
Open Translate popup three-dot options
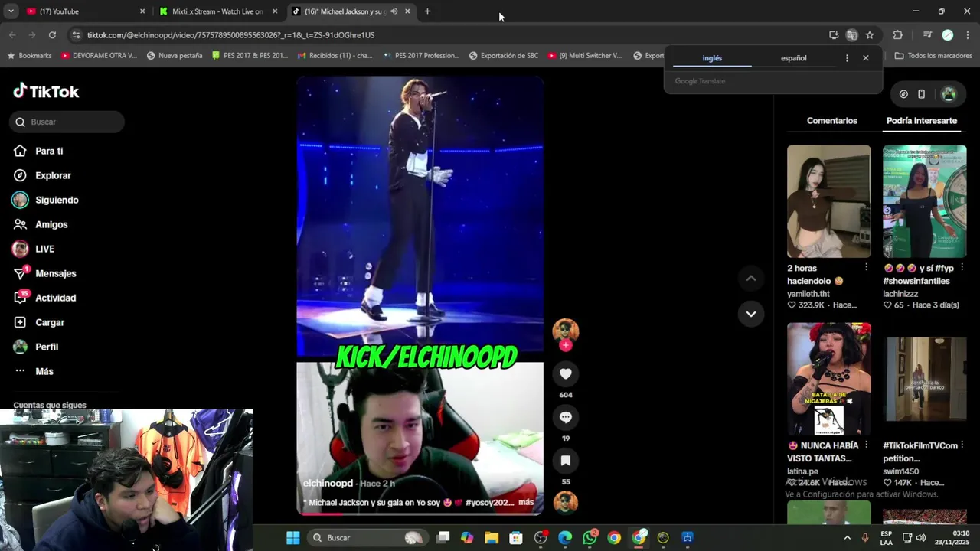click(847, 58)
